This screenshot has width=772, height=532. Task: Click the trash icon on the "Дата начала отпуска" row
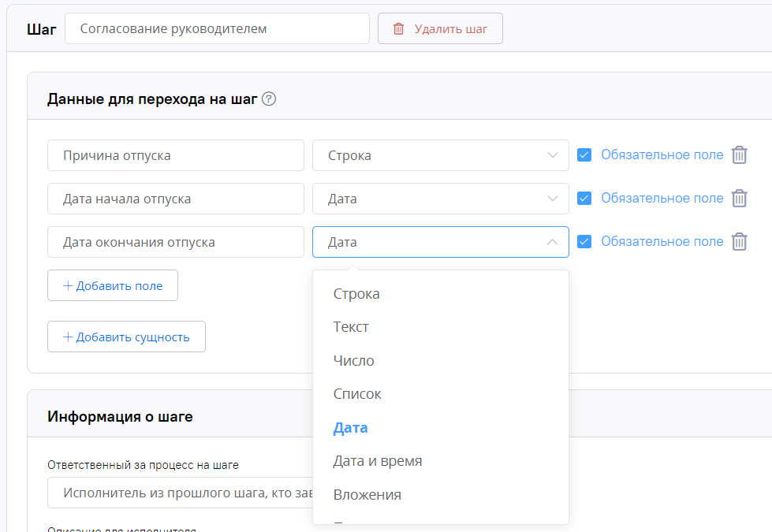pos(739,198)
